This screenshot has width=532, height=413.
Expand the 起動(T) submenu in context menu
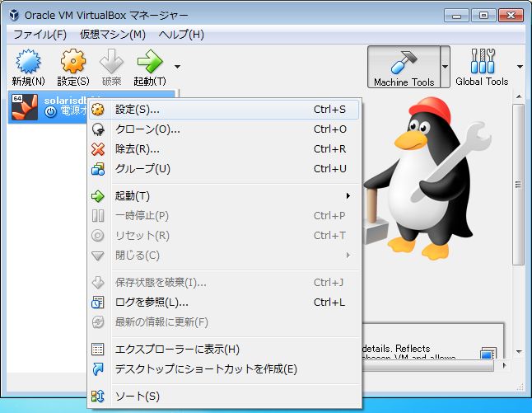224,196
